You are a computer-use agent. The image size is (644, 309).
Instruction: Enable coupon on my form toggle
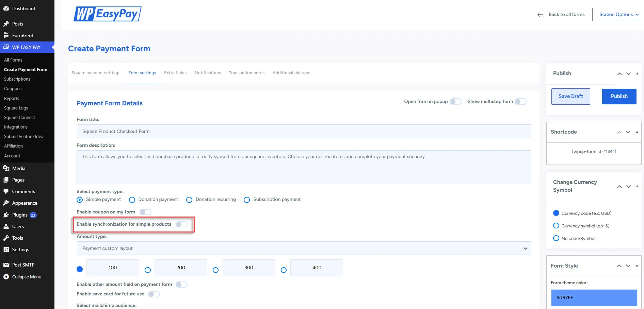(145, 212)
